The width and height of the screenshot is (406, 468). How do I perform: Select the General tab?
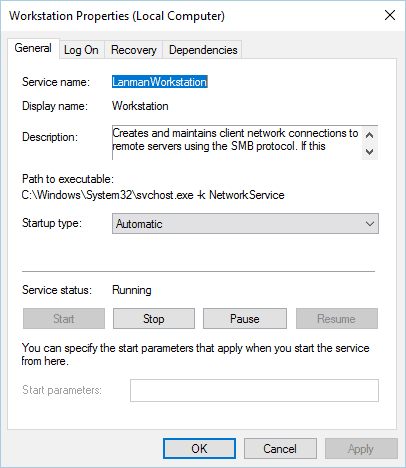tap(33, 48)
